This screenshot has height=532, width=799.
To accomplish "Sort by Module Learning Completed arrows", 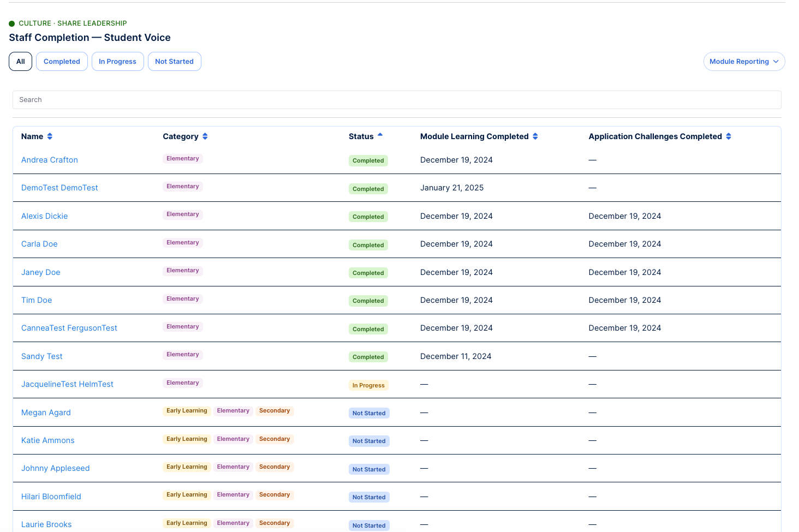I will [x=535, y=136].
